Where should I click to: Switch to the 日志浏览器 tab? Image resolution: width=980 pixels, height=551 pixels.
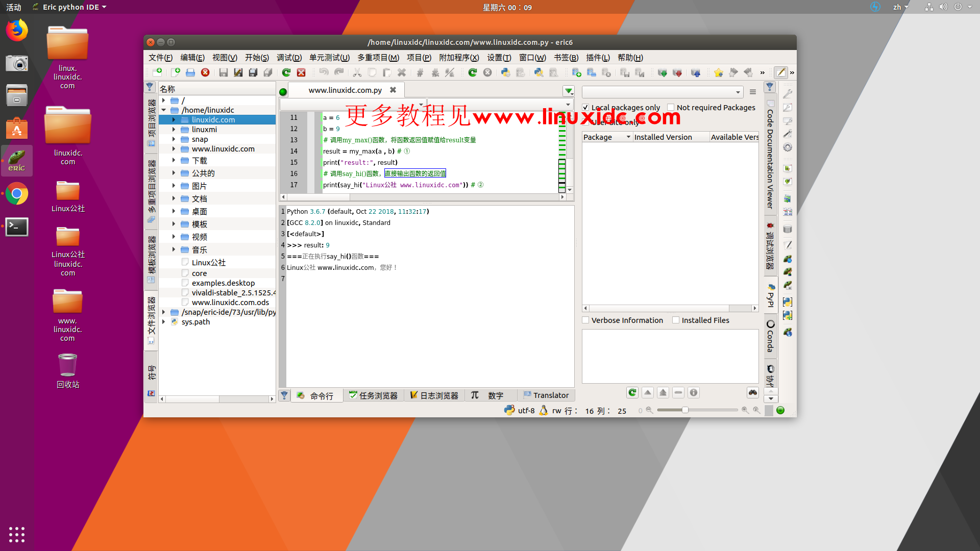[434, 395]
